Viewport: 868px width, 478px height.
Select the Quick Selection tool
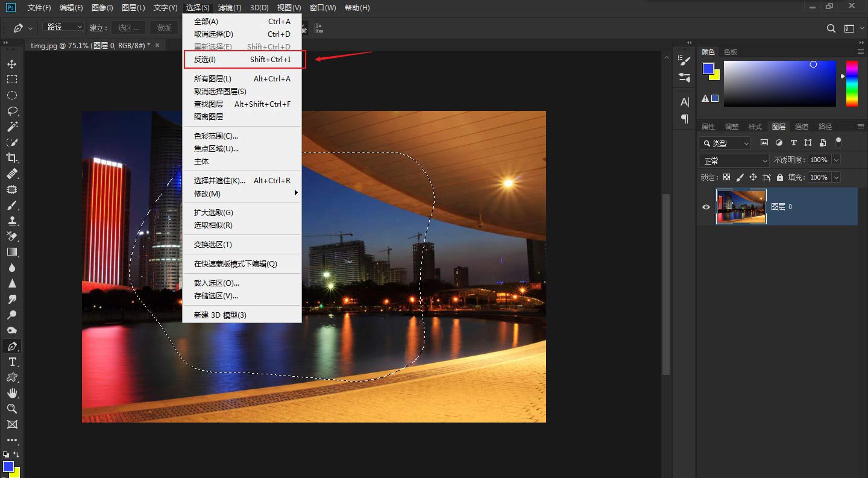(x=11, y=142)
